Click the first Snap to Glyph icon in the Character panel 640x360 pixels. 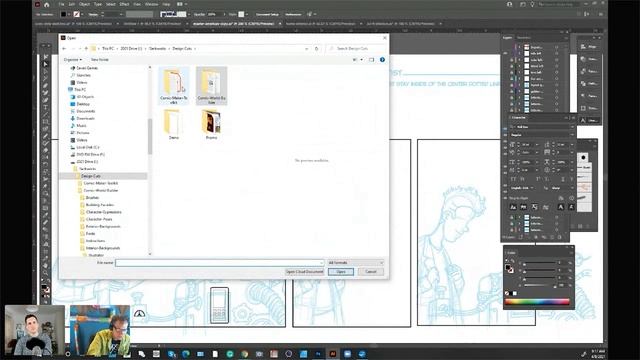(513, 207)
